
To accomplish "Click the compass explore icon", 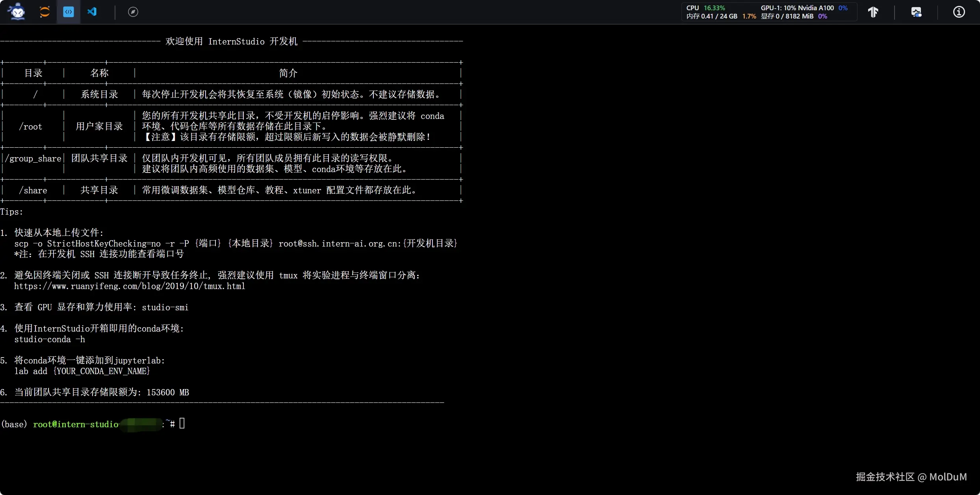I will tap(133, 12).
